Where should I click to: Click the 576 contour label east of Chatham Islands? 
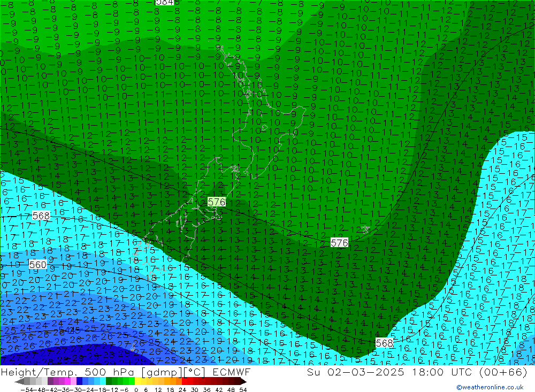coord(340,243)
